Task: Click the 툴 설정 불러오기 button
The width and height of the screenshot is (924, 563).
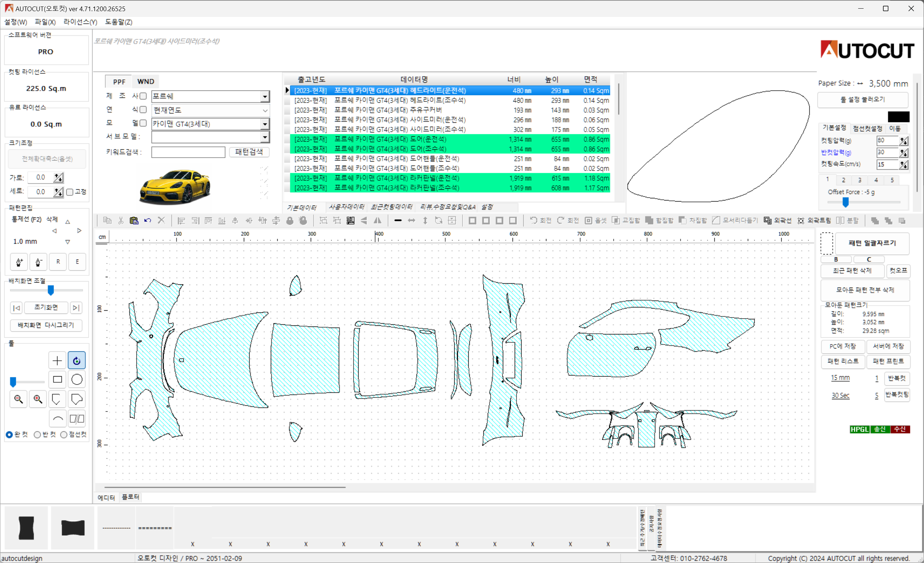Action: tap(862, 99)
